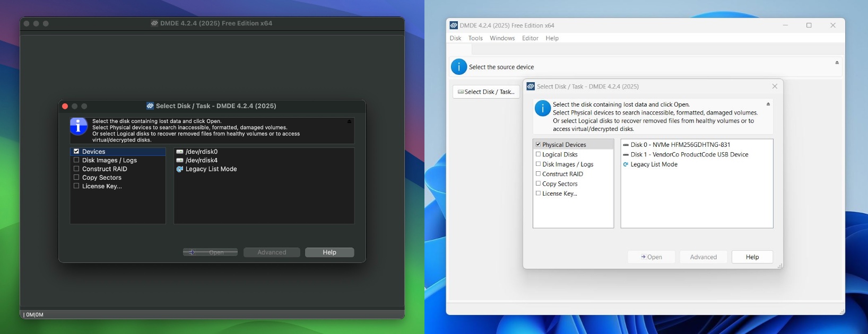The width and height of the screenshot is (868, 334).
Task: Close the Windows Select Disk / Task dialog
Action: (x=775, y=86)
